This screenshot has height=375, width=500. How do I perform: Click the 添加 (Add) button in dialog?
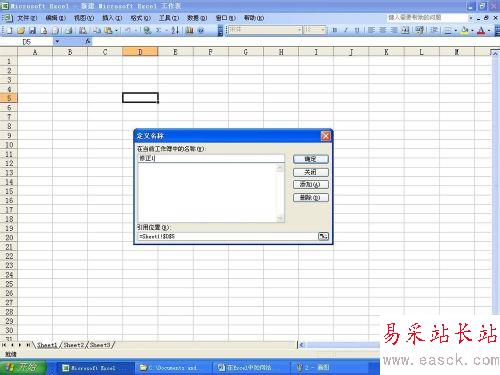pos(311,184)
